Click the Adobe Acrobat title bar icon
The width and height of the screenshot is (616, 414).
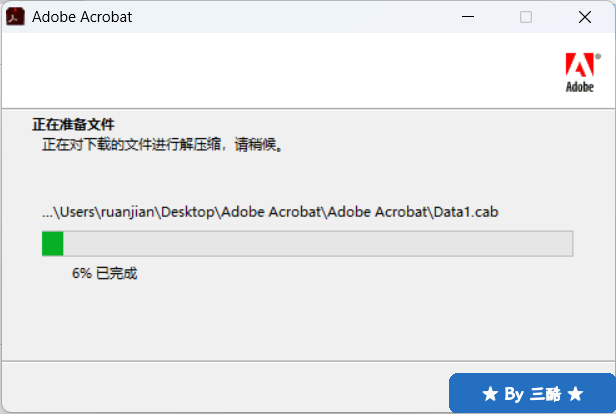pyautogui.click(x=15, y=17)
